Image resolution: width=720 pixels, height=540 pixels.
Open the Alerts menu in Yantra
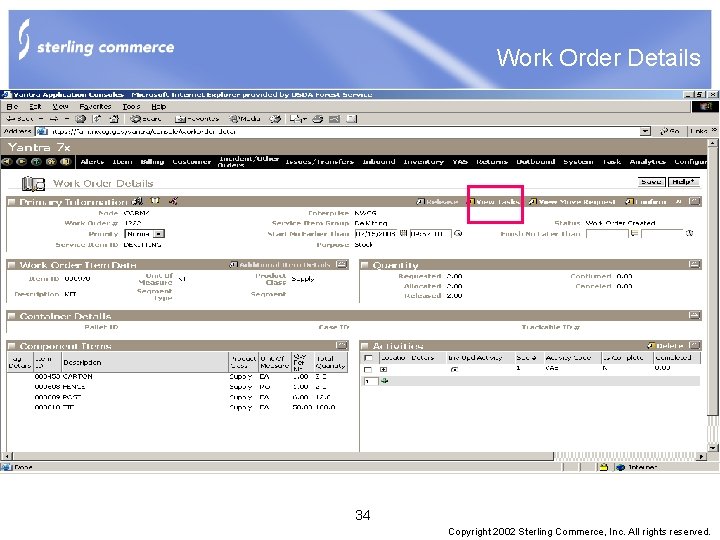pyautogui.click(x=92, y=162)
